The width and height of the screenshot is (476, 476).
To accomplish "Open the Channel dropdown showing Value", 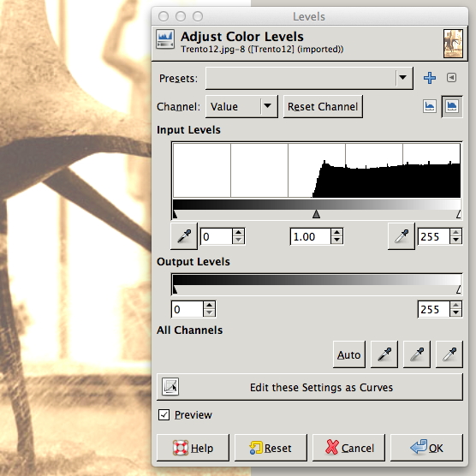I will click(241, 106).
